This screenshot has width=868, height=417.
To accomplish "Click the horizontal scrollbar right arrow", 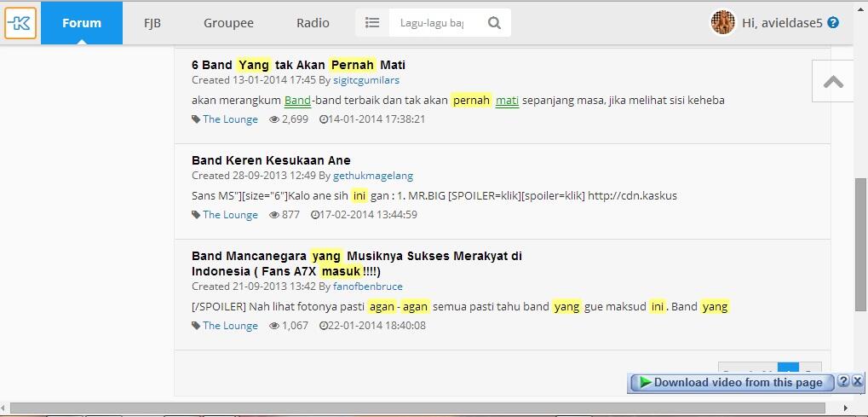I will (x=846, y=408).
